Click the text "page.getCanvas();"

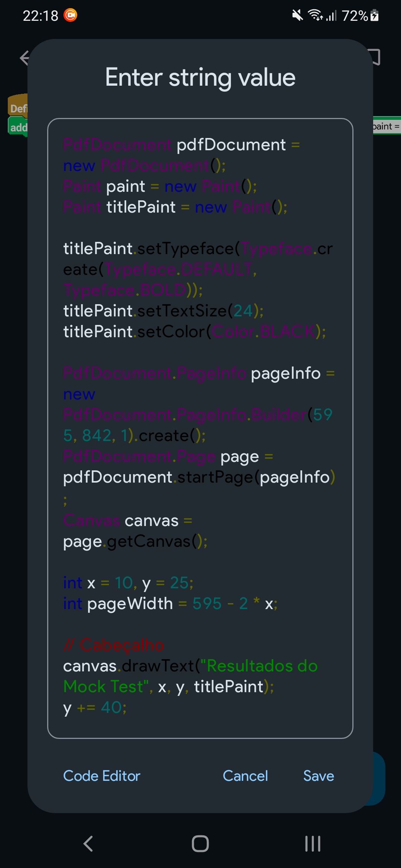tap(135, 542)
